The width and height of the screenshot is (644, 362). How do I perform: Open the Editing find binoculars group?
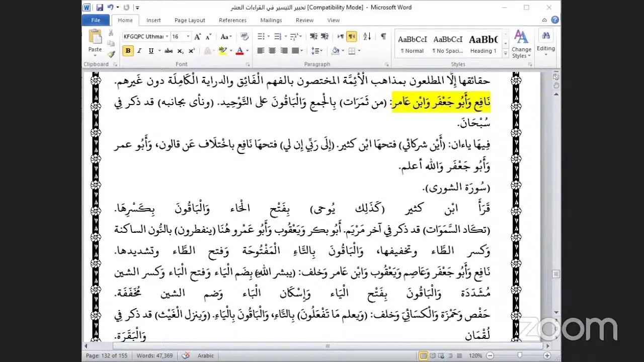(x=546, y=43)
